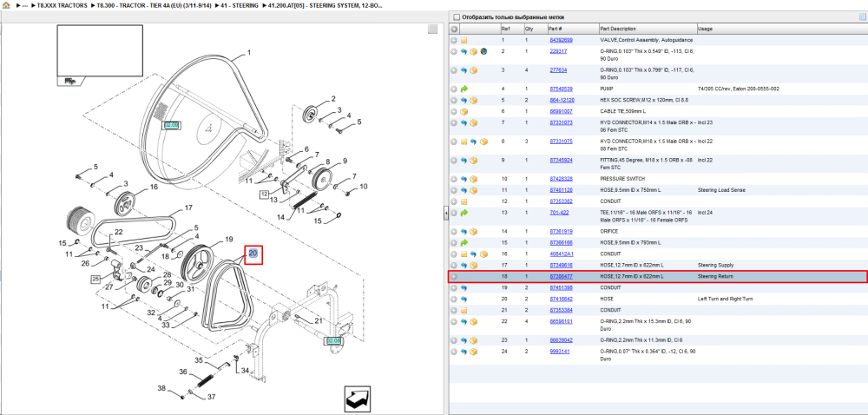Click the blue arrow for part 87451396
The image size is (868, 415).
[464, 287]
